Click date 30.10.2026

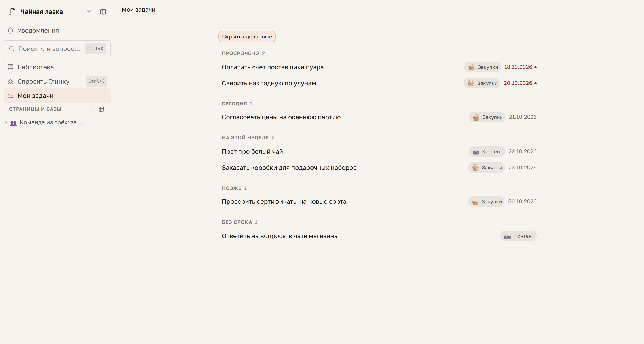(522, 202)
